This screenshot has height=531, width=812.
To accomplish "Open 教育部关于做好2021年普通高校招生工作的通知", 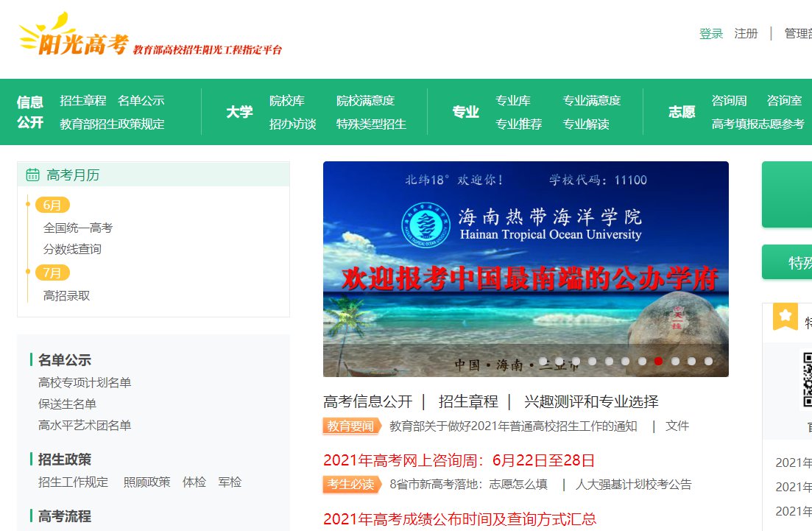I will click(512, 426).
